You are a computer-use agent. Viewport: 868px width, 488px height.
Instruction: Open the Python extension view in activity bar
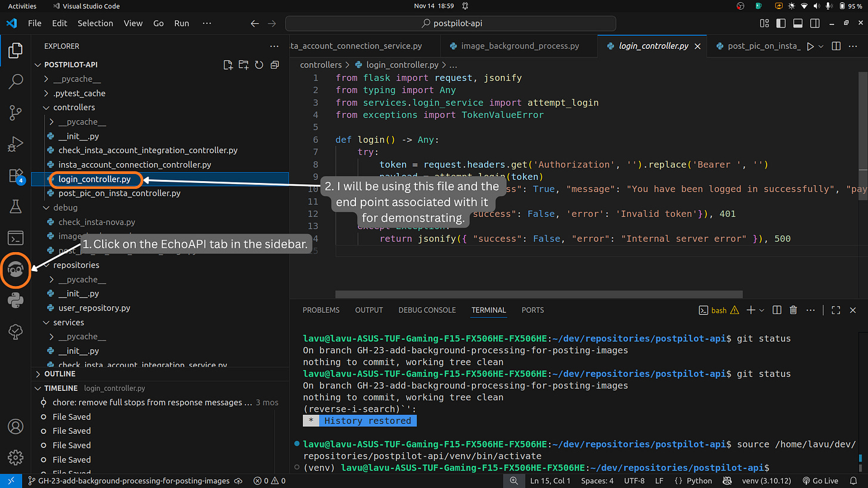(16, 301)
